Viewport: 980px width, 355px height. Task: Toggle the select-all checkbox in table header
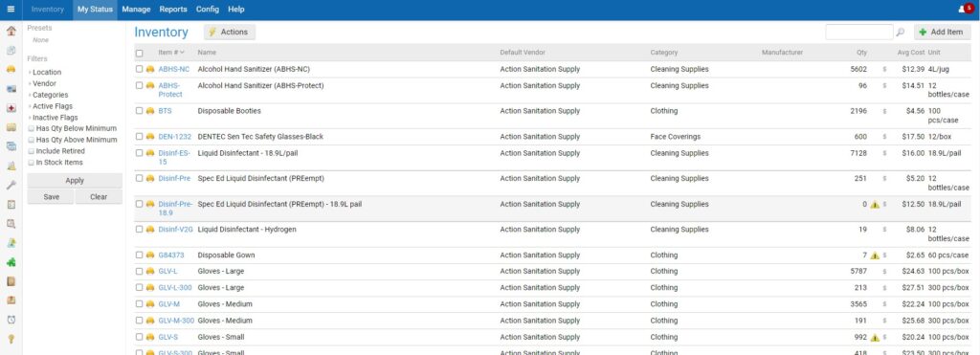click(x=140, y=54)
